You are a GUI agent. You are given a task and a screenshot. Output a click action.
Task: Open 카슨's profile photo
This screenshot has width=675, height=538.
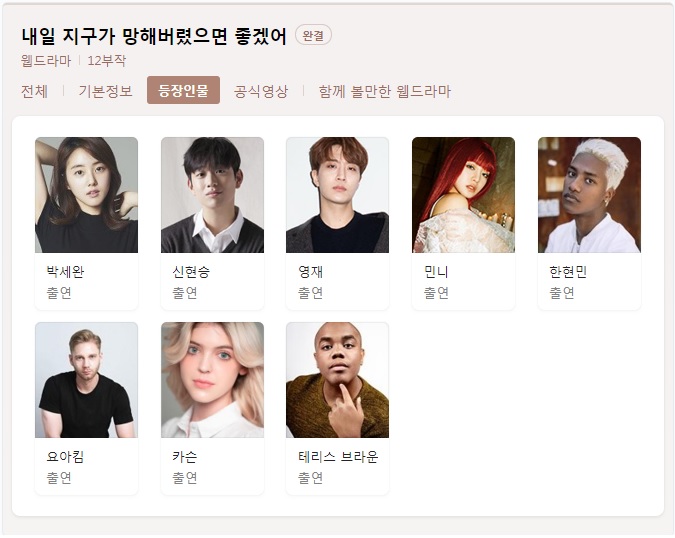tap(213, 380)
